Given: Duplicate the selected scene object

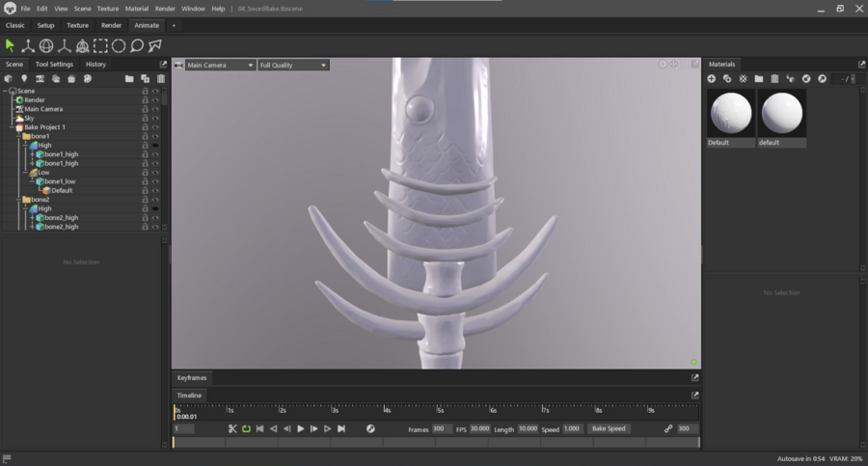Looking at the screenshot, I should 145,79.
